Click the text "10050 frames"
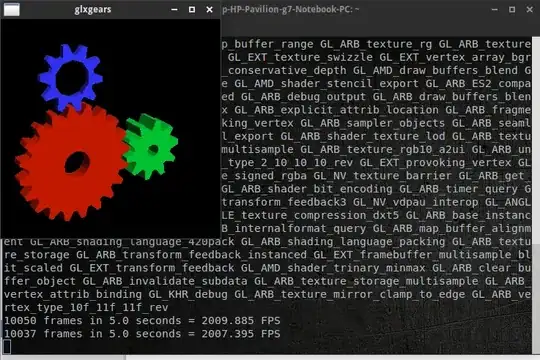The image size is (540, 360). point(43,321)
